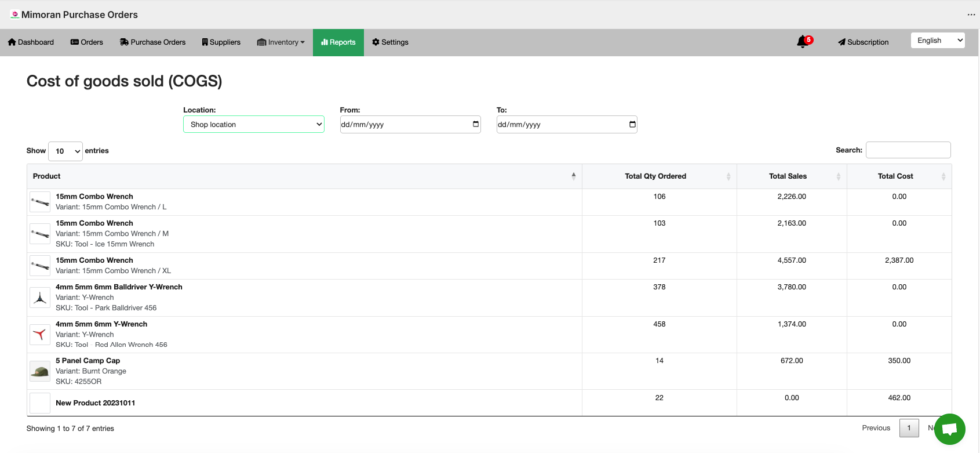Click the three-dot menu at top right
Image resolution: width=980 pixels, height=453 pixels.
tap(971, 15)
